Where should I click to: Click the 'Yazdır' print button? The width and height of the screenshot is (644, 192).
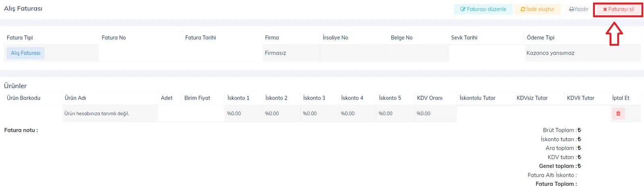coord(578,9)
